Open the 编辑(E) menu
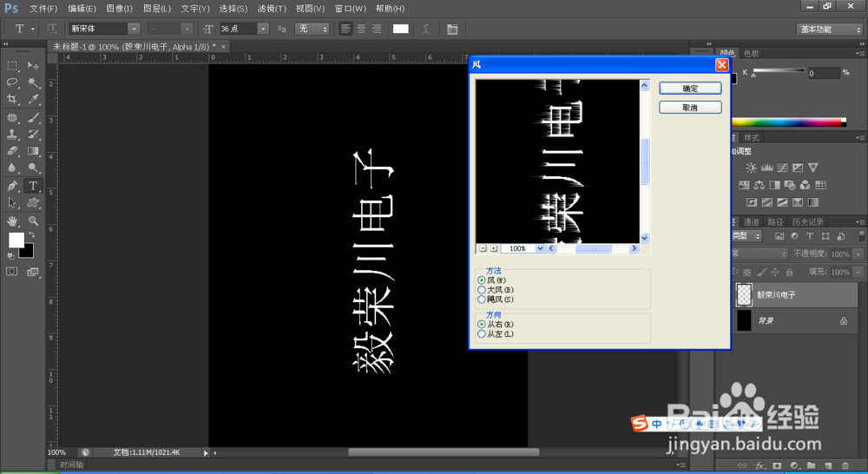 coord(82,9)
